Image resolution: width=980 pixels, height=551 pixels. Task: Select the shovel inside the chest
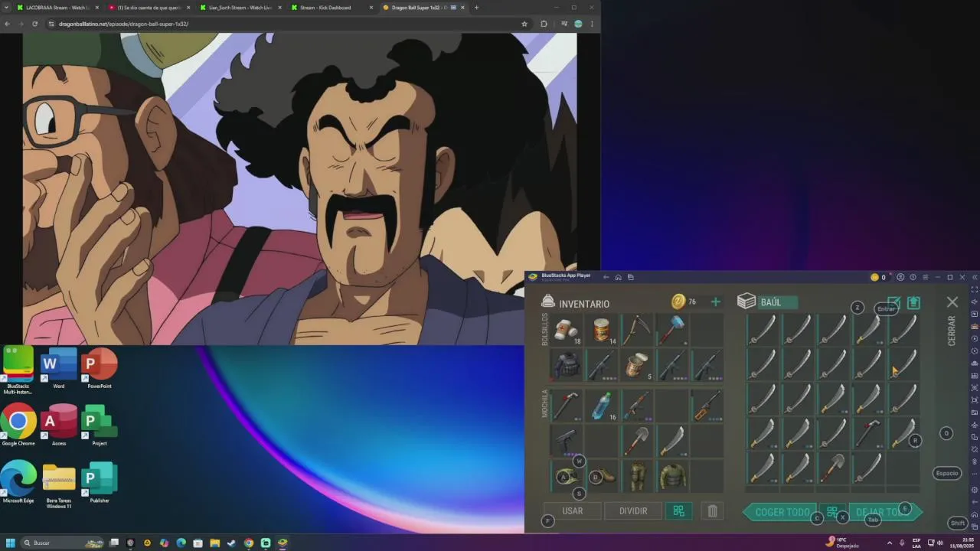coord(832,468)
